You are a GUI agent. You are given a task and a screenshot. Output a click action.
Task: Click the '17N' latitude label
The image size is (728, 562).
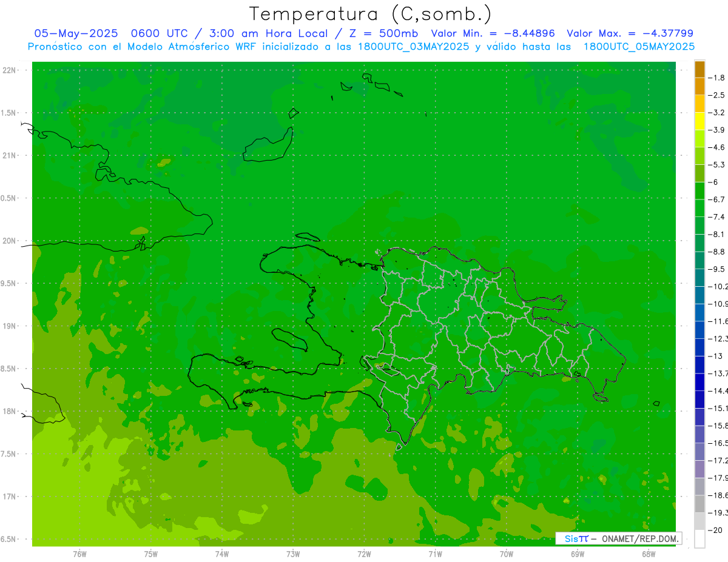[9, 497]
